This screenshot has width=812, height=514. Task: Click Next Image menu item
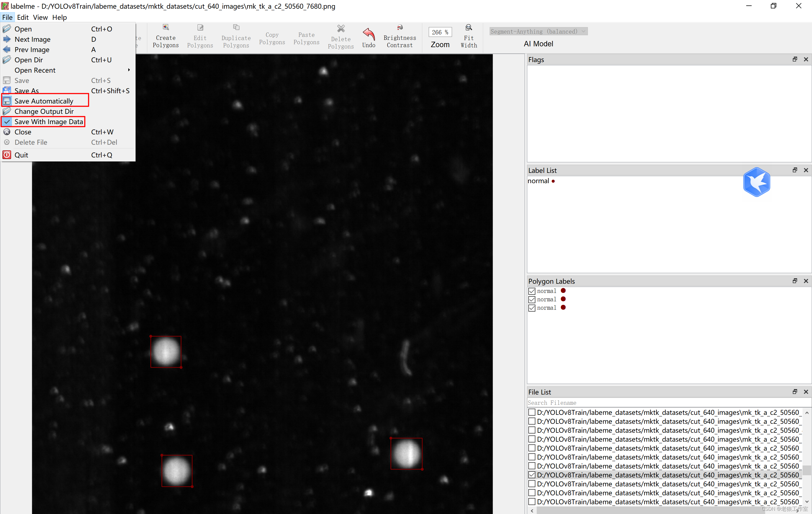click(32, 39)
